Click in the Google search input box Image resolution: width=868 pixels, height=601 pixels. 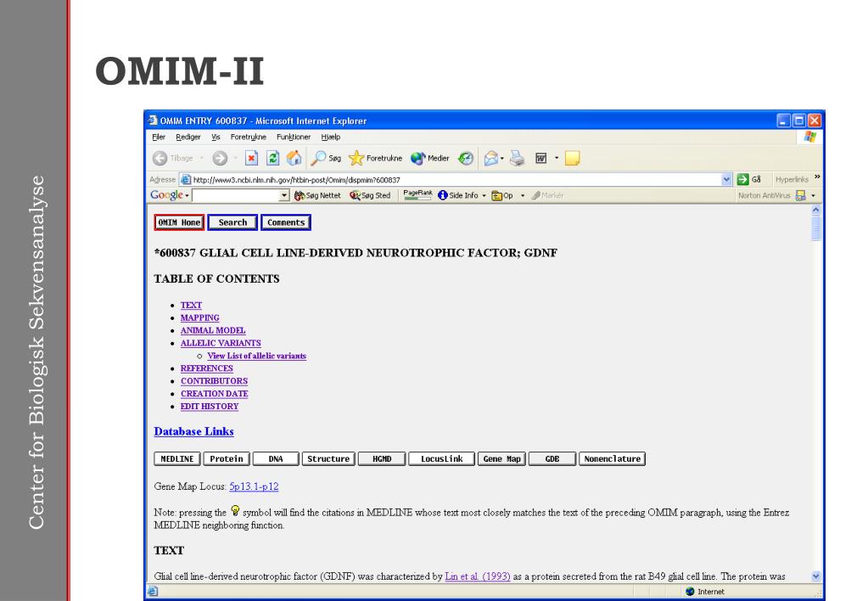(x=237, y=195)
